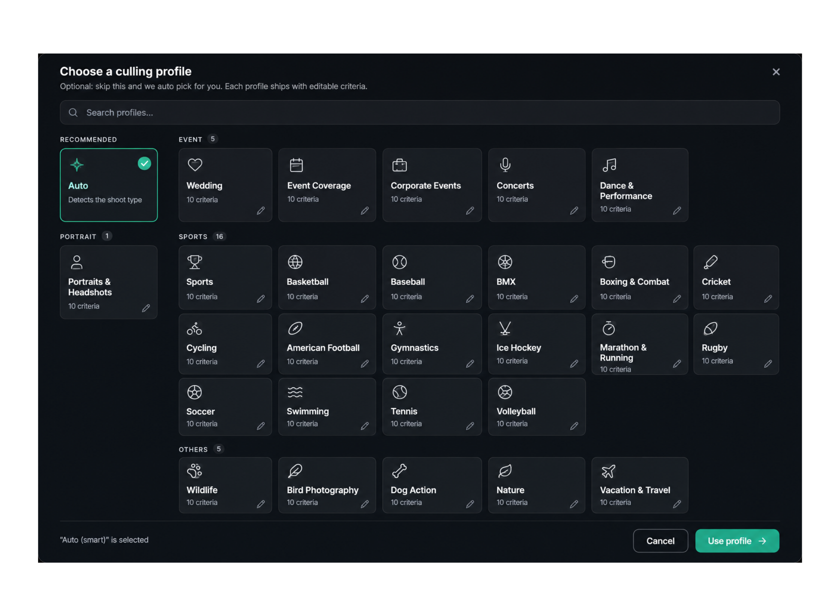Select the Boxing & Combat profile
This screenshot has height=616, width=840.
coord(640,277)
